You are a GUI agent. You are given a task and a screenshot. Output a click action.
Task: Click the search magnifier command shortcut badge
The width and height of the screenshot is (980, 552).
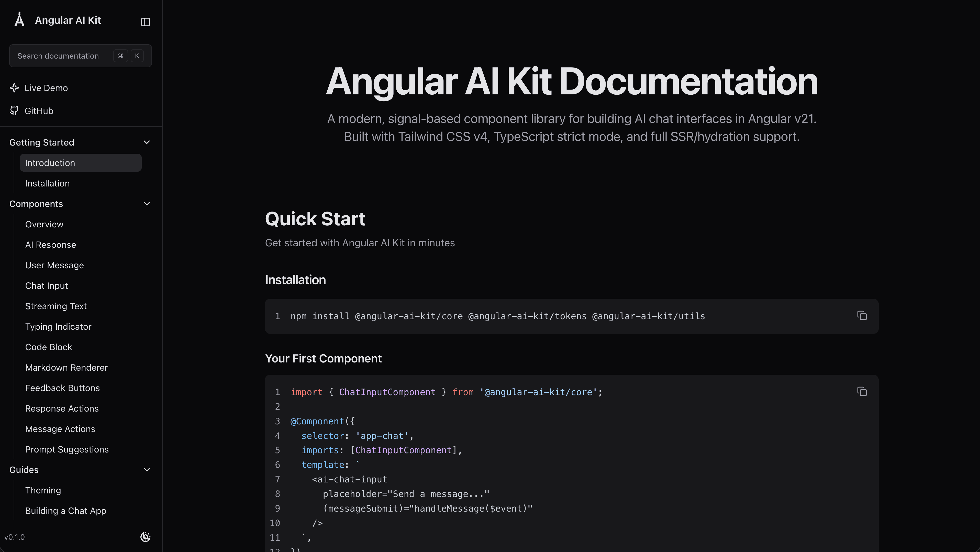[121, 56]
